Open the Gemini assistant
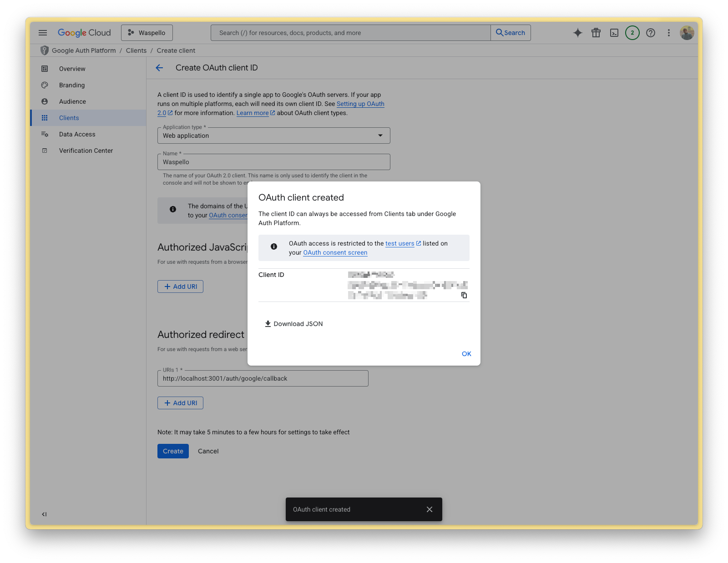 pos(577,32)
